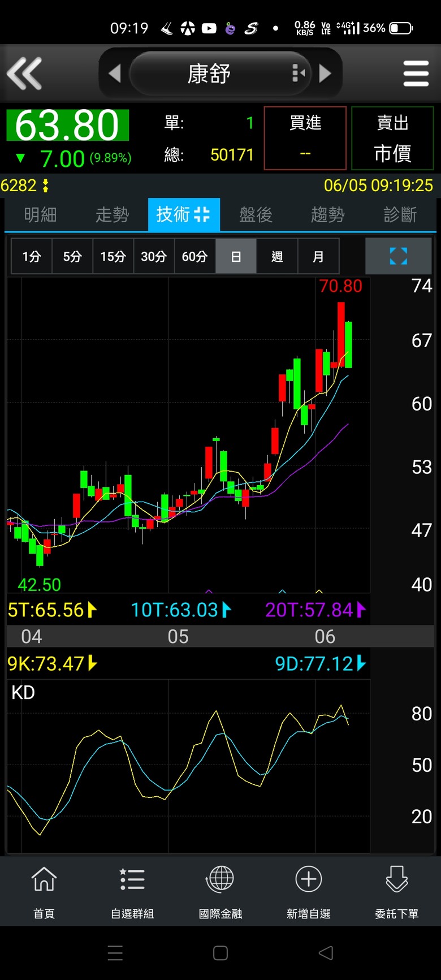Switch to previous stock with left arrow
Image resolution: width=441 pixels, height=980 pixels.
pos(114,74)
